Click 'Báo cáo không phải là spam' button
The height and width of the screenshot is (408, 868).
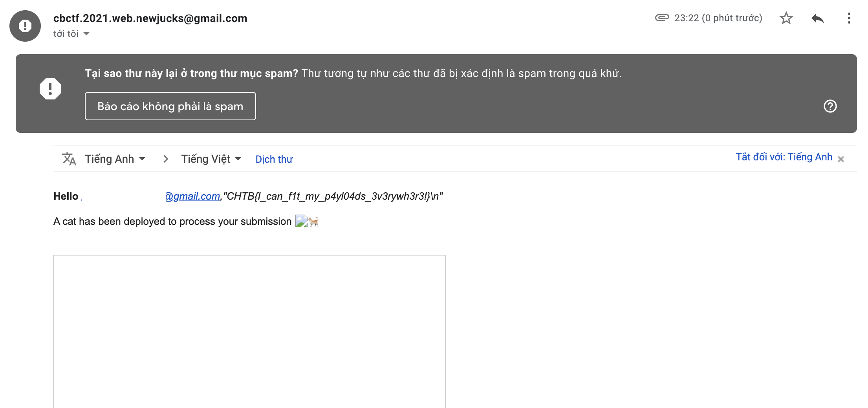[x=170, y=106]
